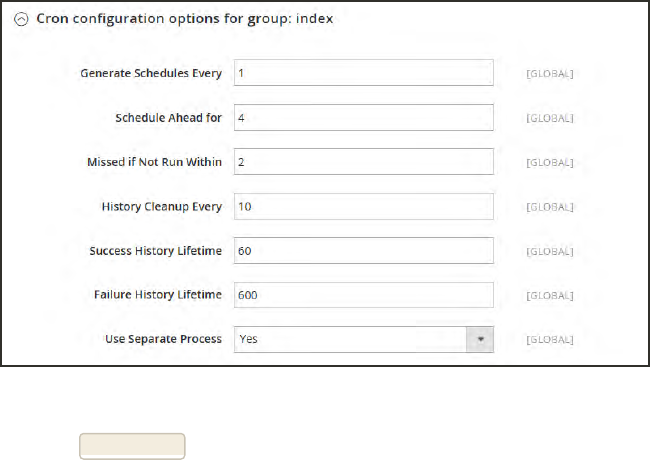Click the [GLOBAL] scope tag beside Use Separate Process

[550, 339]
